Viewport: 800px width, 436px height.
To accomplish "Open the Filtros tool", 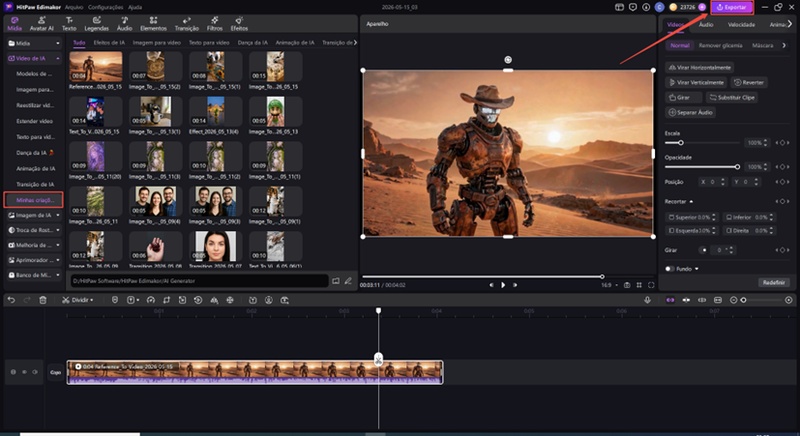I will coord(215,23).
